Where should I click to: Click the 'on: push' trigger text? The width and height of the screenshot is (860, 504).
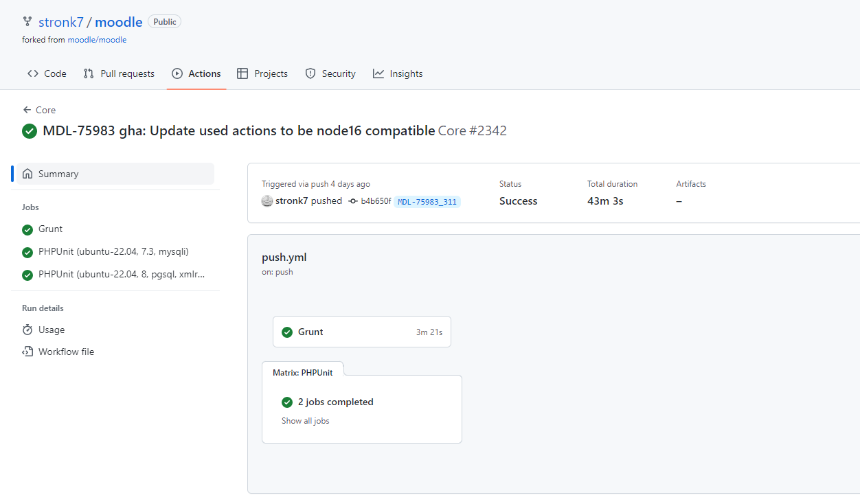(278, 272)
